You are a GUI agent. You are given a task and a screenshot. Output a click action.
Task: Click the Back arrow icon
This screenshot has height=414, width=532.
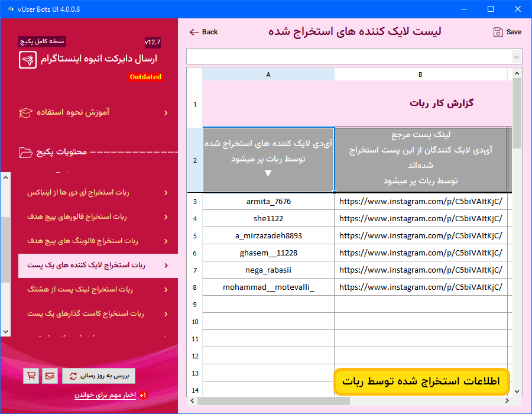194,33
